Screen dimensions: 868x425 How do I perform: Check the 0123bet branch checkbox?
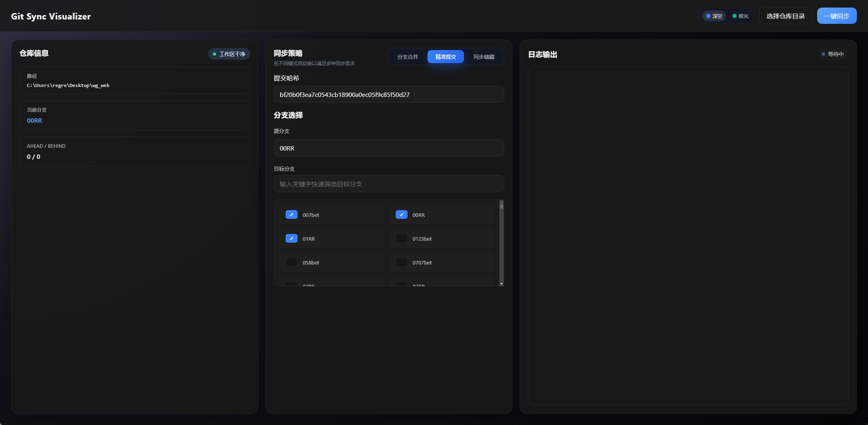tap(401, 238)
